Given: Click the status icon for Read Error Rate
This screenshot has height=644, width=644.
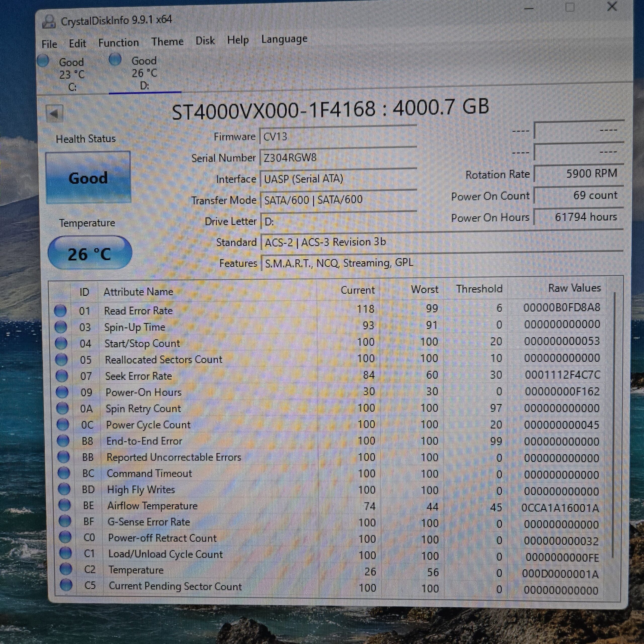Looking at the screenshot, I should pyautogui.click(x=60, y=311).
